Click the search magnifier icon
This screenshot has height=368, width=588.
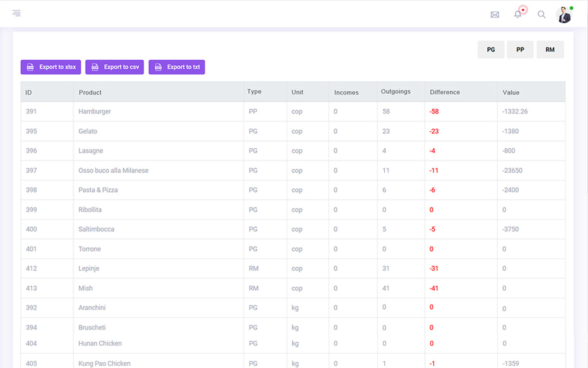click(541, 15)
